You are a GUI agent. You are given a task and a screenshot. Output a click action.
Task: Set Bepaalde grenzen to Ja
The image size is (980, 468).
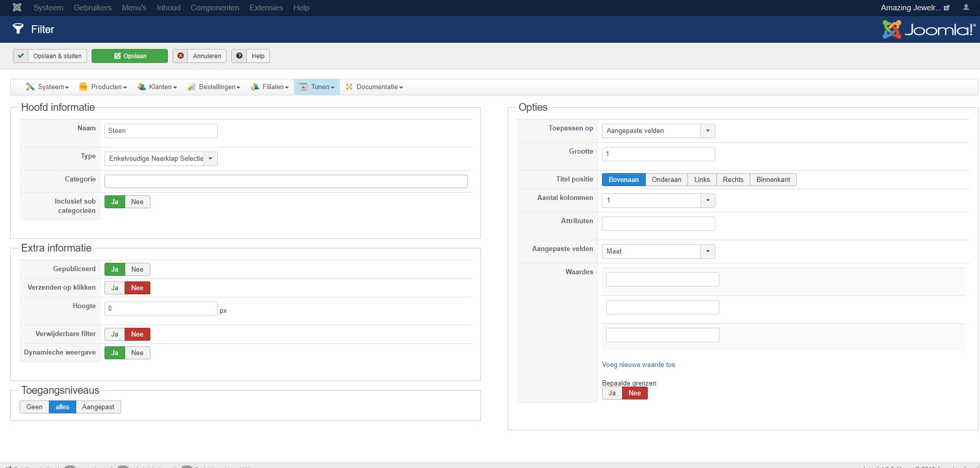612,393
